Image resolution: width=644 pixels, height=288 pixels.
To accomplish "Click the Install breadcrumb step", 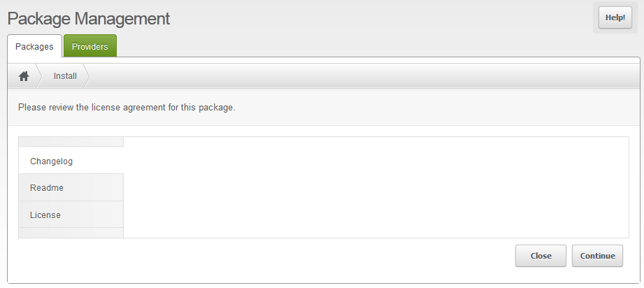I will point(65,76).
